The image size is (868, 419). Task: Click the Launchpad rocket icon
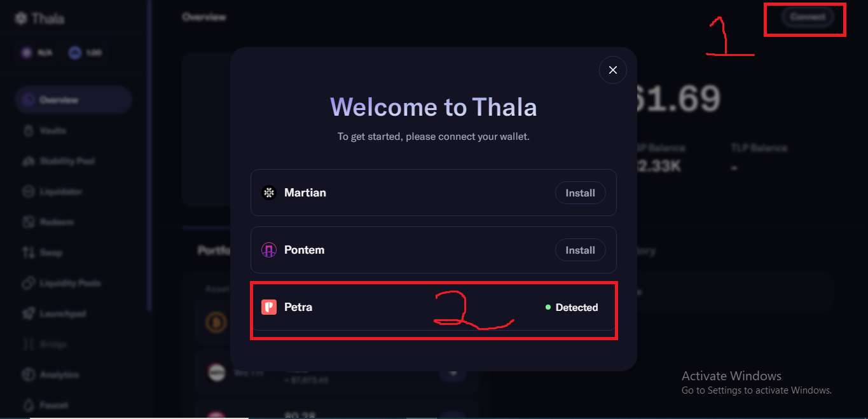click(28, 313)
